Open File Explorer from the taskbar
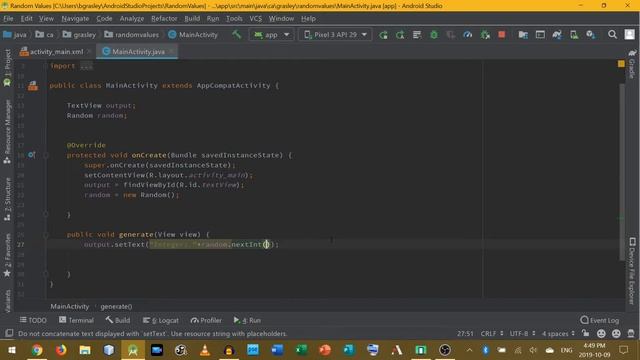The image size is (640, 360). point(85,350)
